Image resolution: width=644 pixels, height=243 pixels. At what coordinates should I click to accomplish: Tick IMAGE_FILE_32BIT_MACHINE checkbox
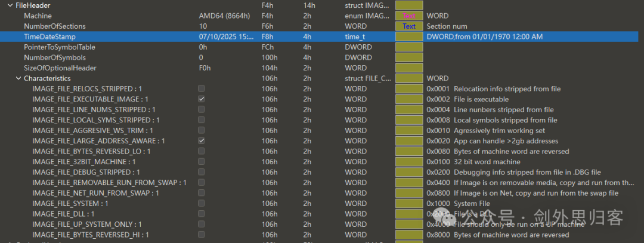tap(202, 162)
